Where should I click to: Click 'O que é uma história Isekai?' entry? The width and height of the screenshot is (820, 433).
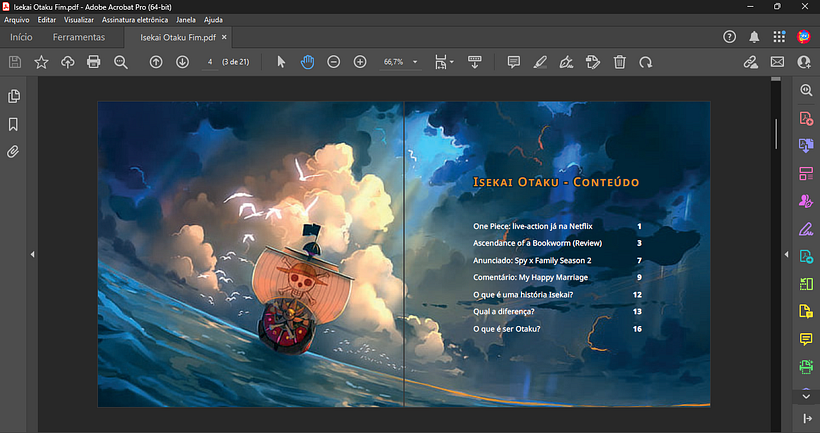coord(523,294)
